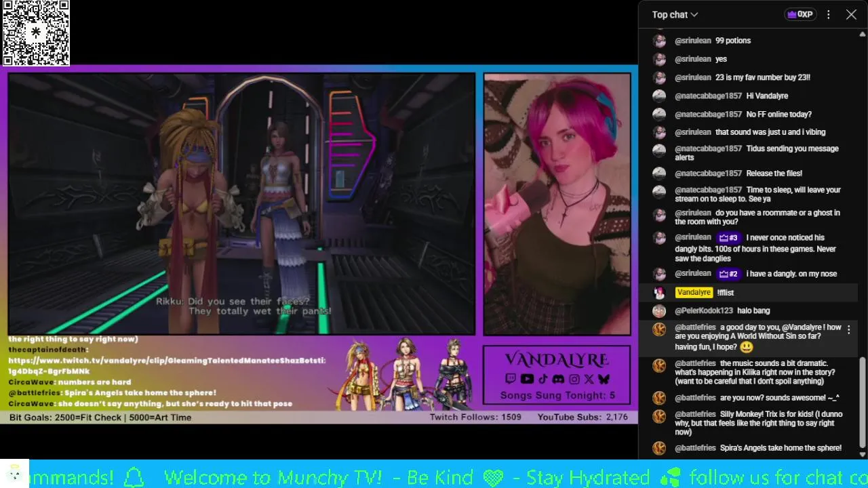Click the yellow Vandalyre owner name badge
The height and width of the screenshot is (488, 868).
(x=694, y=292)
